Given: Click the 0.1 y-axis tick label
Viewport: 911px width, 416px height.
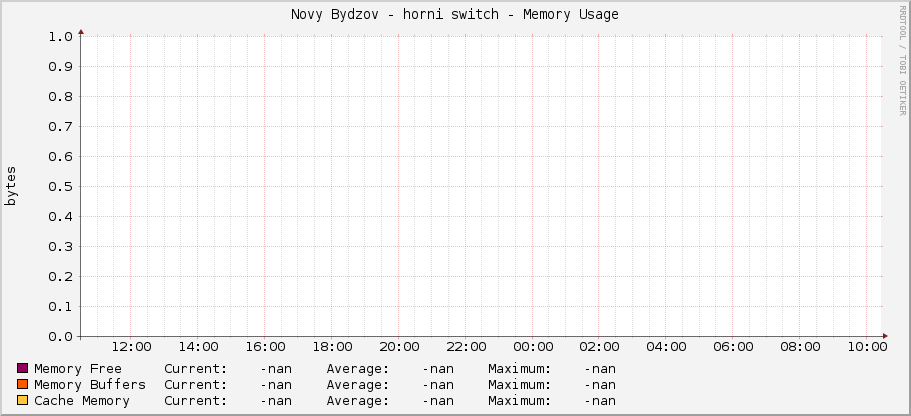Looking at the screenshot, I should click(60, 307).
